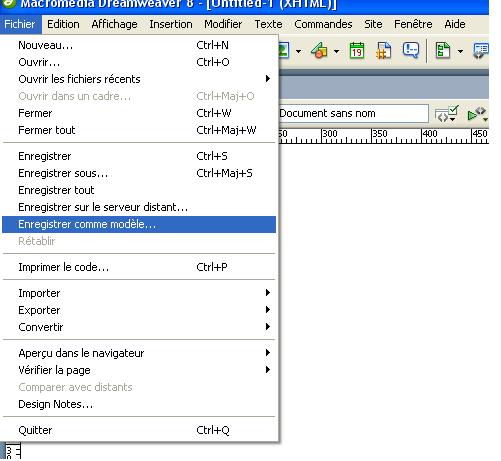Open the Commandes menu
501x461 pixels.
click(323, 24)
